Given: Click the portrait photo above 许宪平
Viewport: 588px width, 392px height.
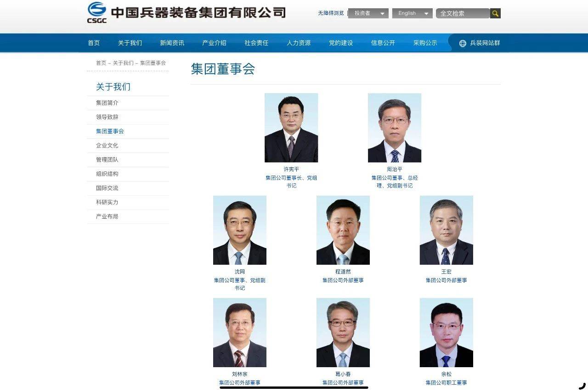Looking at the screenshot, I should pyautogui.click(x=291, y=128).
